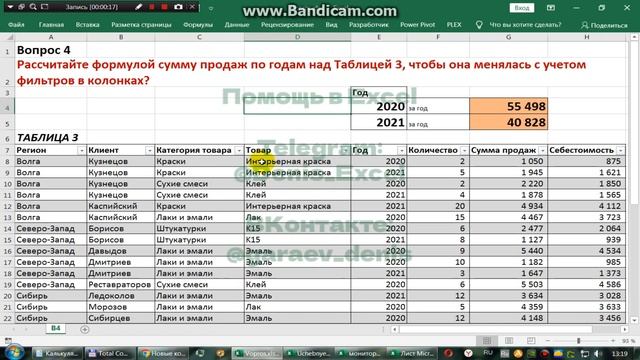
Task: Click the ribbon display options icon
Action: pos(551,8)
